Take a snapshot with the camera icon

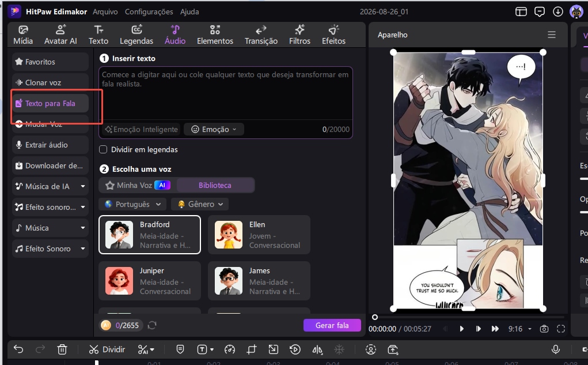[544, 329]
